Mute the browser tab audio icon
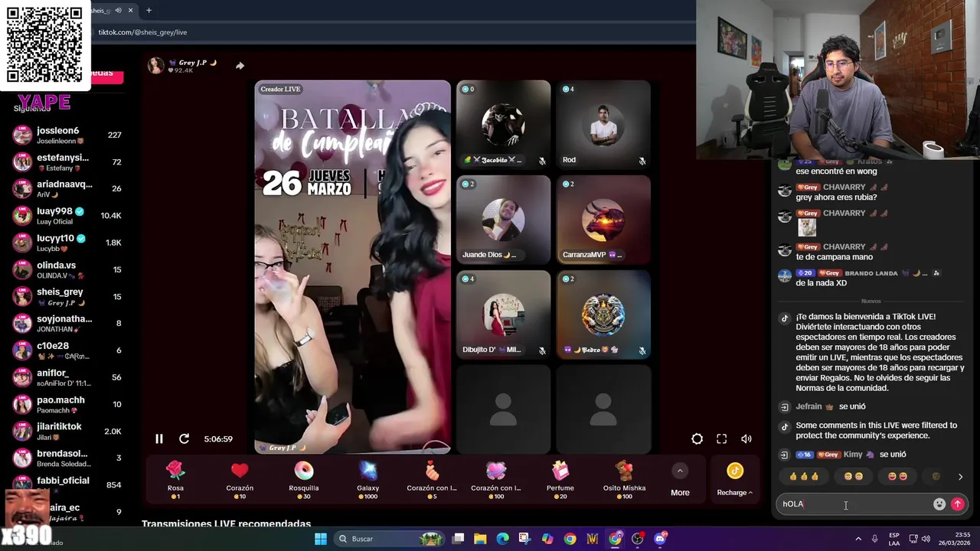The image size is (980, 551). pyautogui.click(x=118, y=11)
